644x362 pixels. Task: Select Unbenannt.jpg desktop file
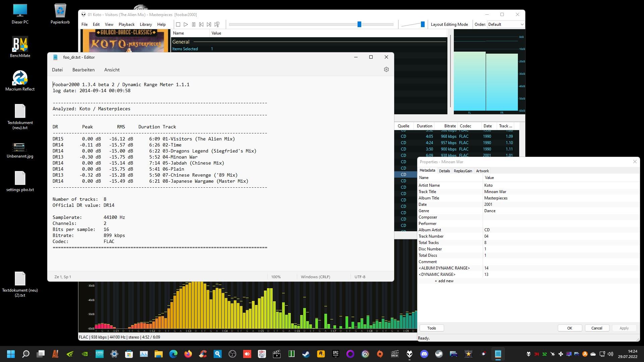click(20, 150)
